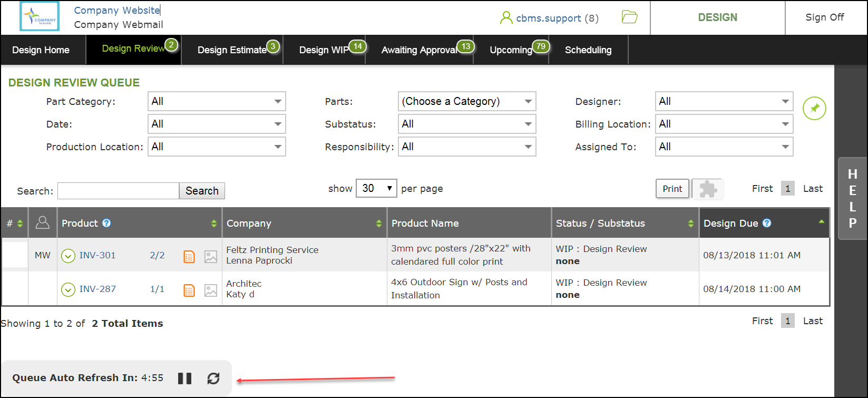868x398 pixels.
Task: Click the Search button
Action: [202, 191]
